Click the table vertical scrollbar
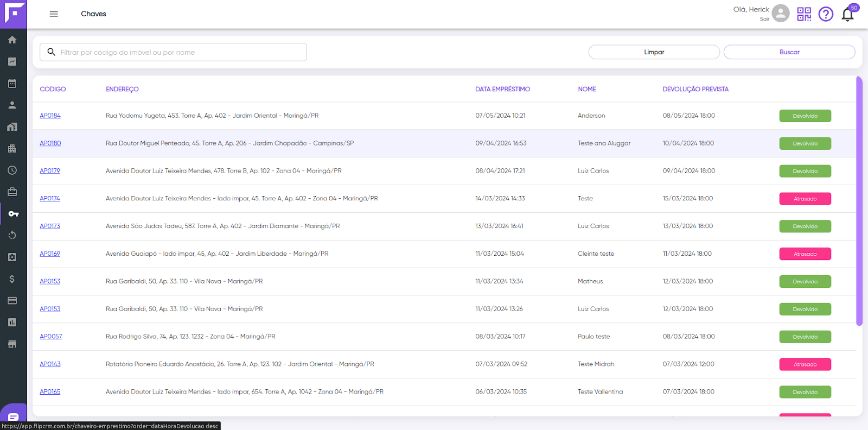The width and height of the screenshot is (868, 430). click(859, 201)
